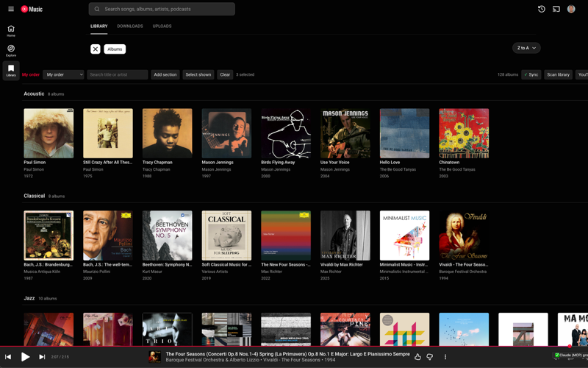Open player more options menu

445,357
